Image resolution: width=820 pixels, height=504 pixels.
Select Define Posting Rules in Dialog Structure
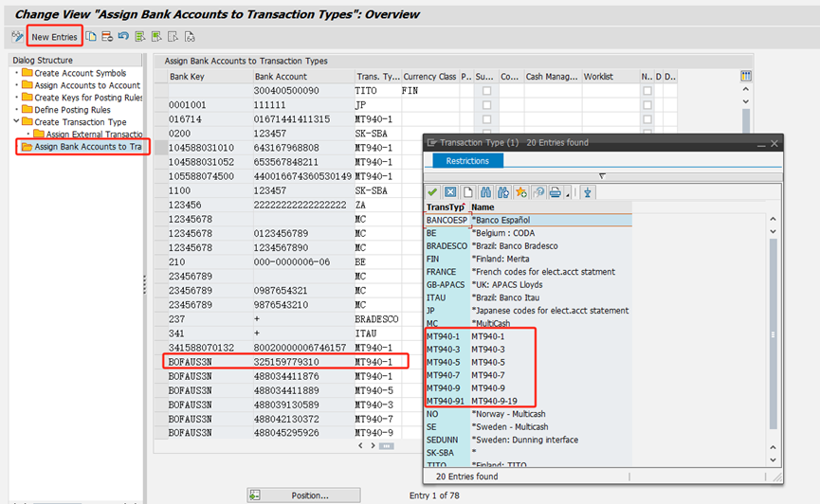(72, 110)
